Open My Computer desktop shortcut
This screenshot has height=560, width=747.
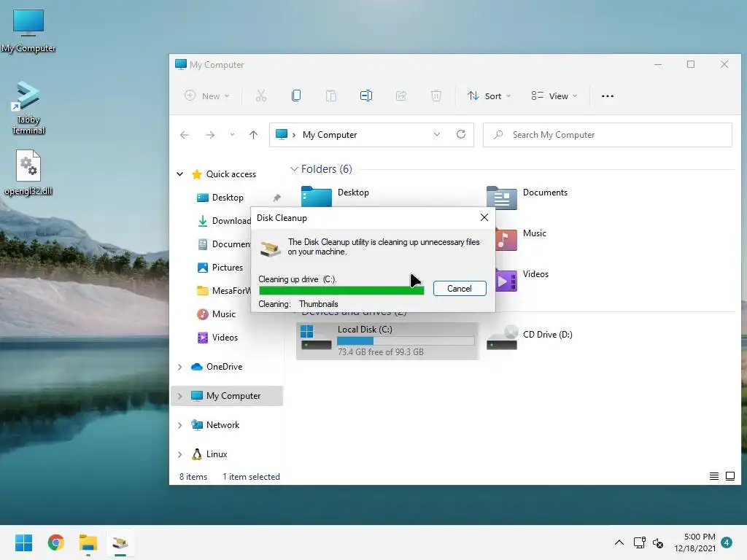pyautogui.click(x=28, y=31)
